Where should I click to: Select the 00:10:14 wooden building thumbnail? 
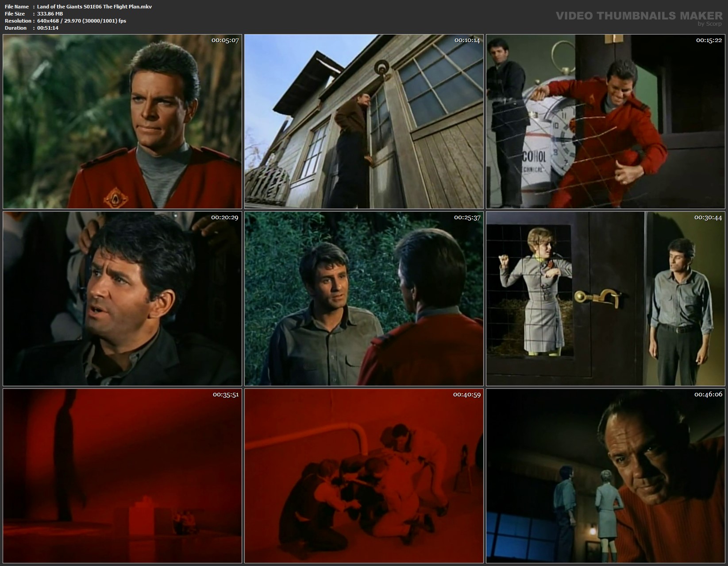[364, 121]
